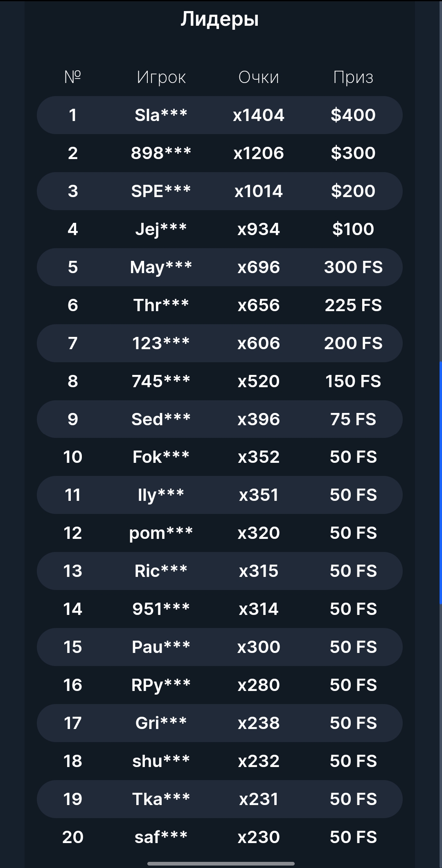442x868 pixels.
Task: Tap the 150 FS prize
Action: (353, 381)
